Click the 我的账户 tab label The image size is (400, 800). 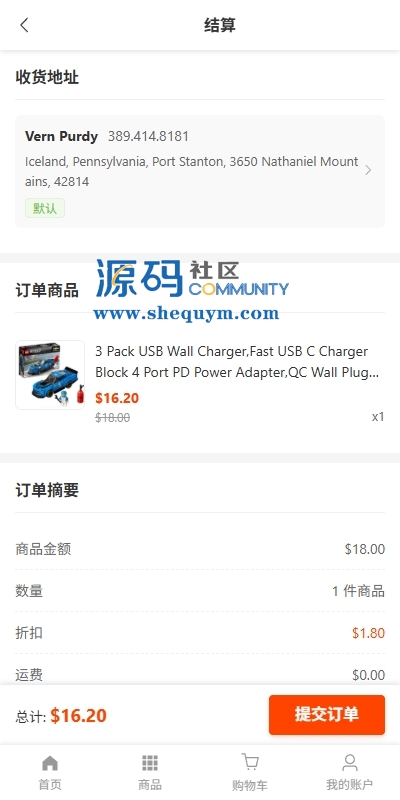pos(349,784)
